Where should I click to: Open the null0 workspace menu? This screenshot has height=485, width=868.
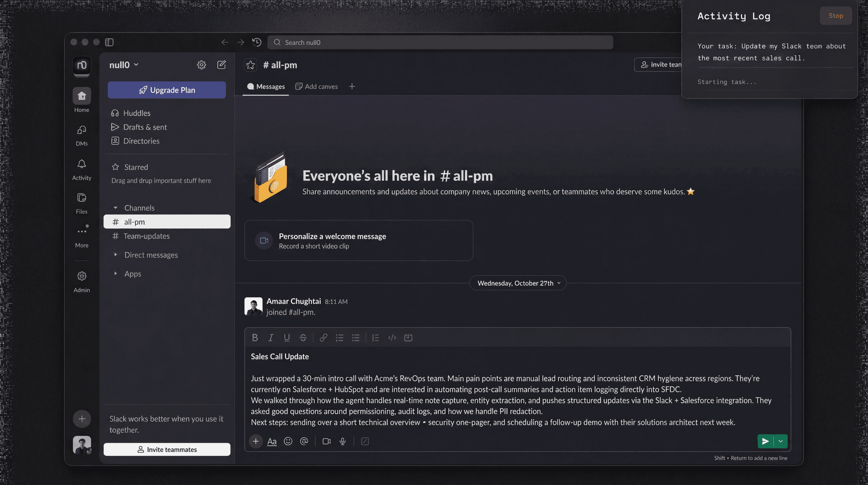click(x=123, y=64)
